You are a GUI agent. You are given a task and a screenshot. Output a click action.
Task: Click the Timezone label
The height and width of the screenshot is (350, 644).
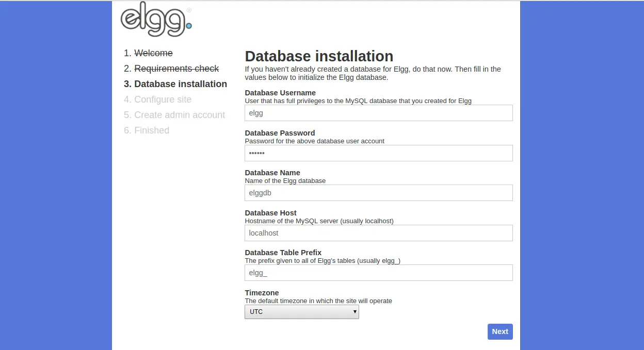(x=262, y=293)
